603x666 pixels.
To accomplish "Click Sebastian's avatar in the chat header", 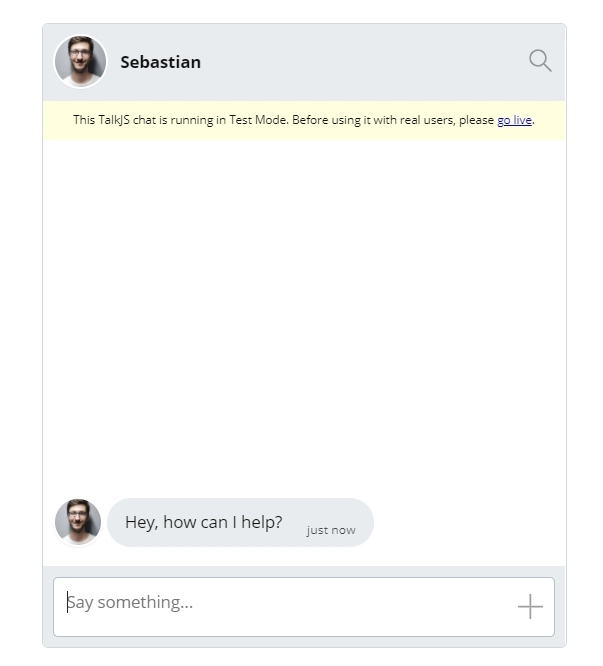I will (x=80, y=62).
